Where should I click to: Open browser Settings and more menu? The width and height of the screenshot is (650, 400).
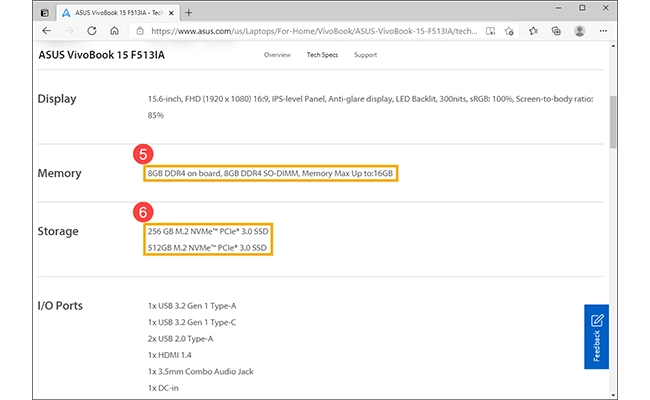(x=603, y=31)
